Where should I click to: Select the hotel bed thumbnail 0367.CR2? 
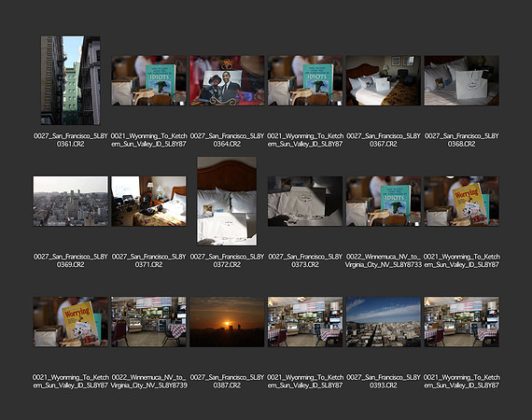pos(383,80)
